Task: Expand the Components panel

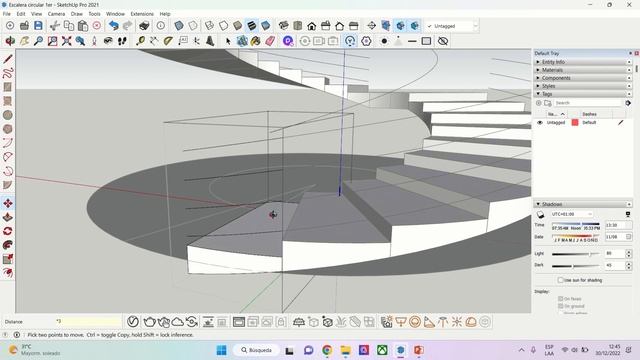Action: click(582, 78)
